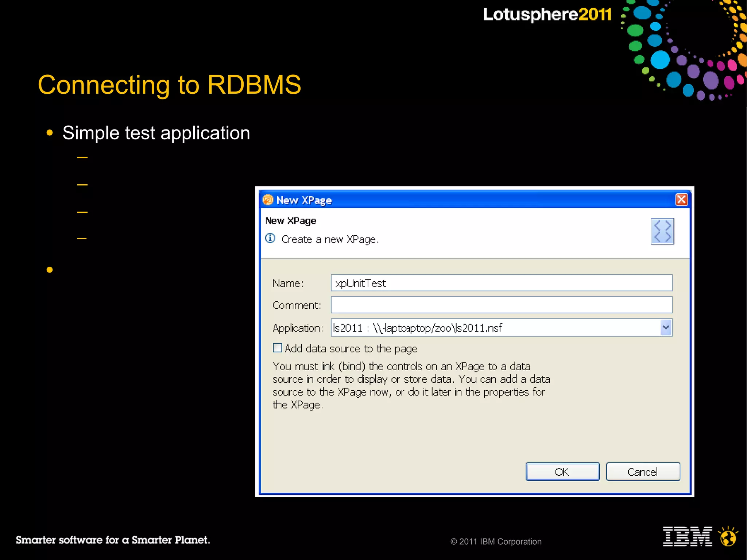This screenshot has height=560, width=747.
Task: Click the Designer icon in the dialog title bar
Action: coord(268,200)
